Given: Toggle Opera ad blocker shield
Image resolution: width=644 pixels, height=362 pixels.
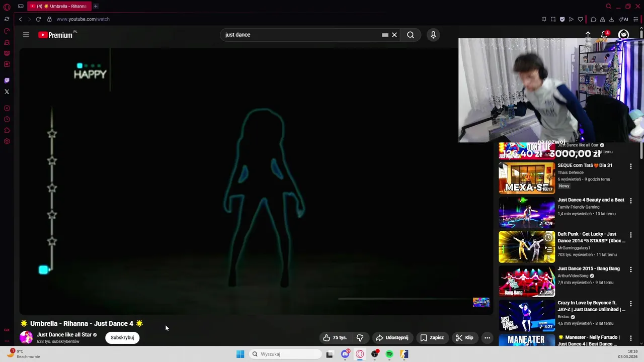Looking at the screenshot, I should (x=562, y=19).
